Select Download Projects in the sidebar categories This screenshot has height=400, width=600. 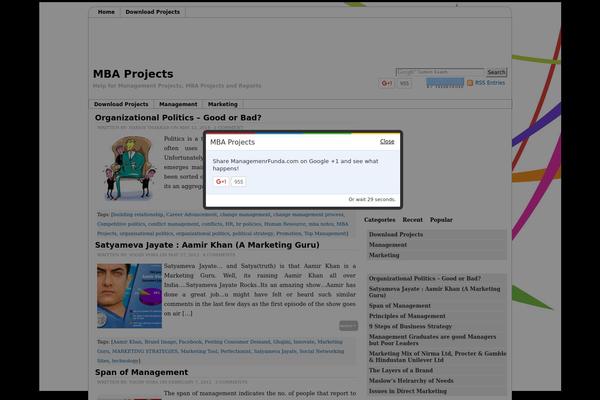[x=396, y=234]
